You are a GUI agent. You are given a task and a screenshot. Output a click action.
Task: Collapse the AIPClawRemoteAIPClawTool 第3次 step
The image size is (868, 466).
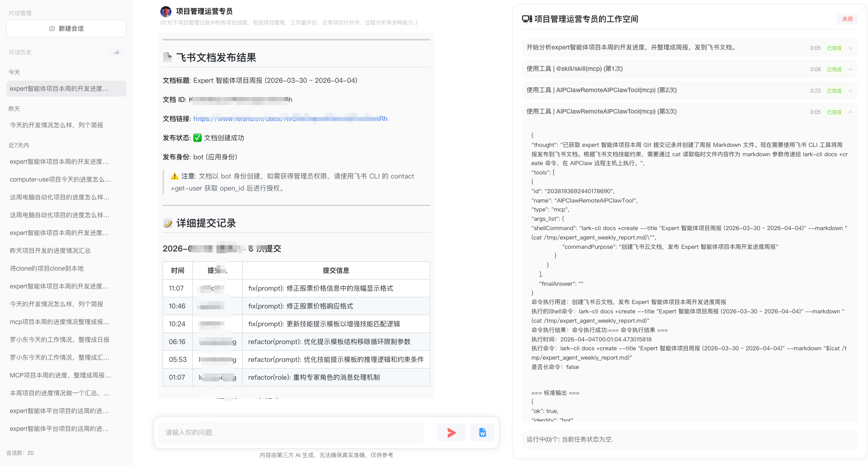tap(850, 112)
